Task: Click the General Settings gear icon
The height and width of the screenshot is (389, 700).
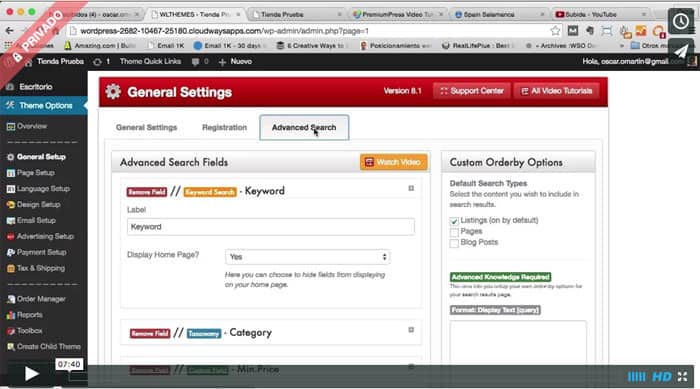Action: pos(113,92)
